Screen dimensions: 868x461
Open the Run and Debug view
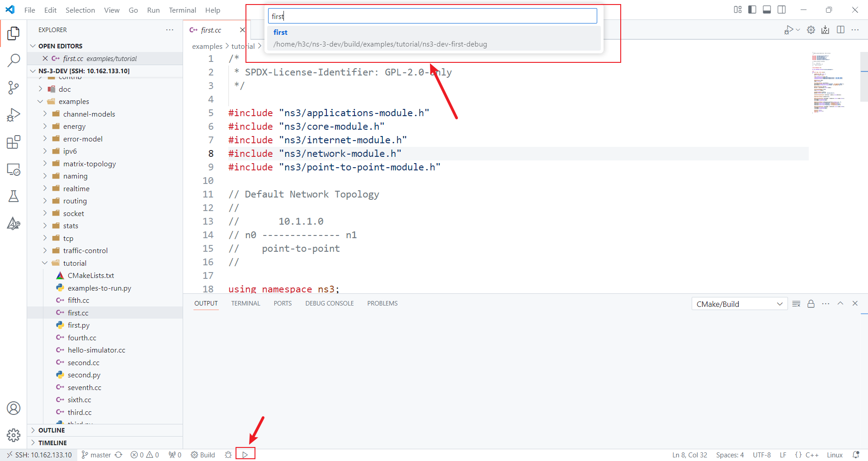click(x=14, y=115)
